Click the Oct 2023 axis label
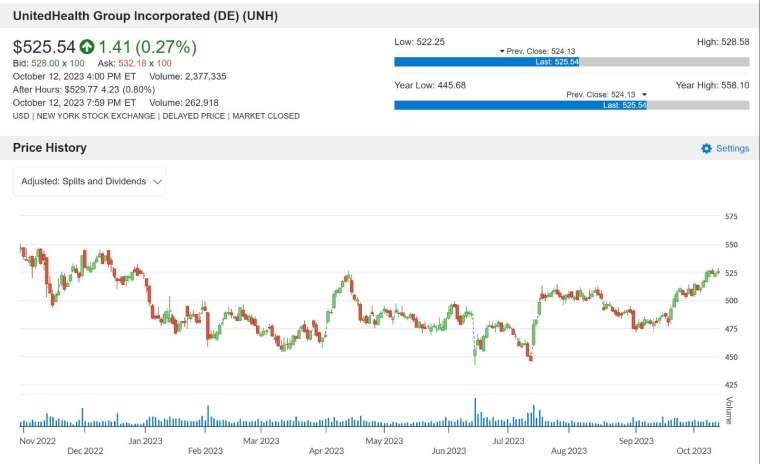Viewport: 760px width, 464px height. 694,451
